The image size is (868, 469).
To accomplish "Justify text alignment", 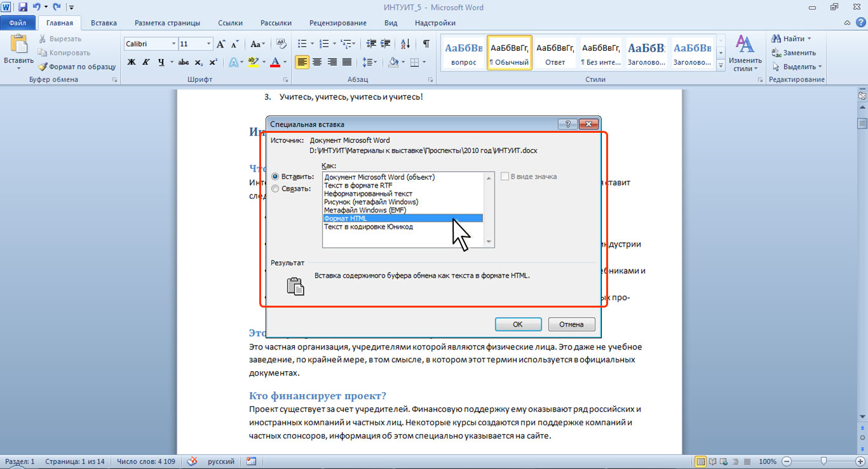I will pyautogui.click(x=347, y=62).
